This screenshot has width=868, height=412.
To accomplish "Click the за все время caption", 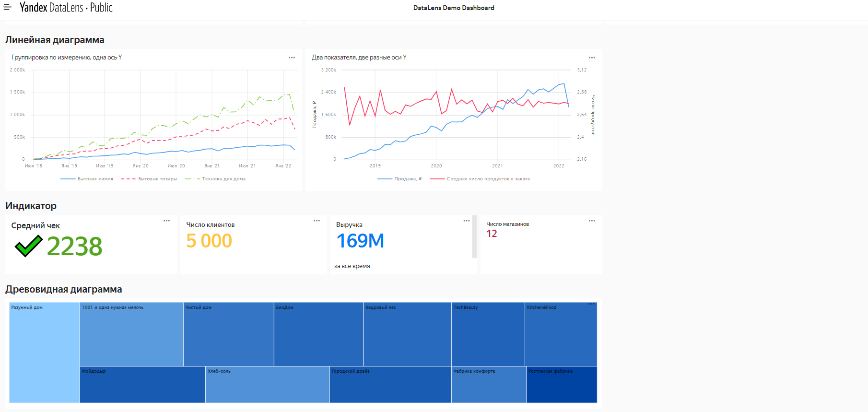I will (x=352, y=266).
